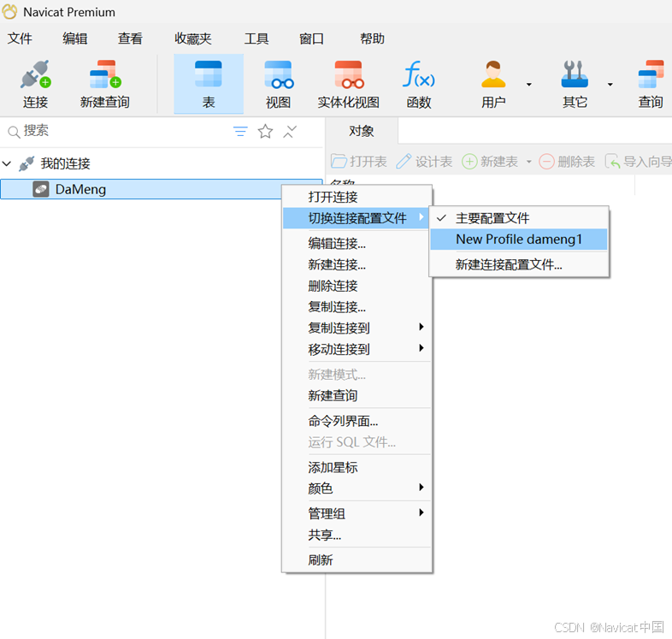Open the View (查看) menu
This screenshot has height=639, width=672.
pos(130,38)
